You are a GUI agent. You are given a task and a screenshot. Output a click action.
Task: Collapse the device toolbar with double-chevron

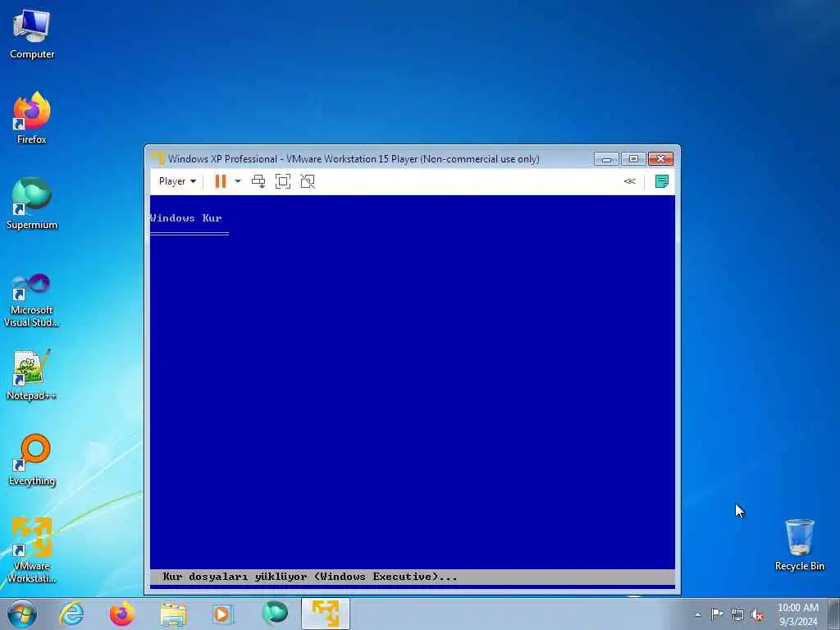(629, 181)
